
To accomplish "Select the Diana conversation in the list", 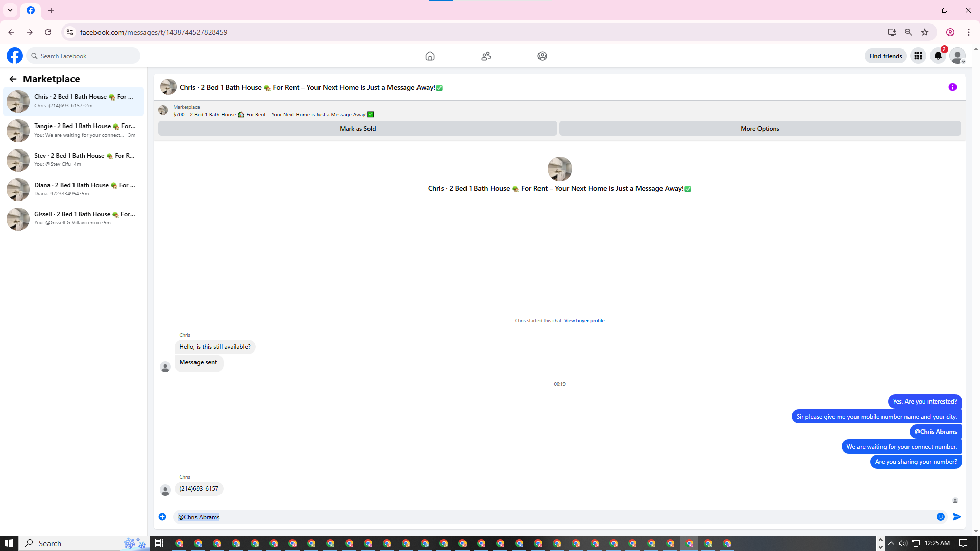I will pos(74,189).
